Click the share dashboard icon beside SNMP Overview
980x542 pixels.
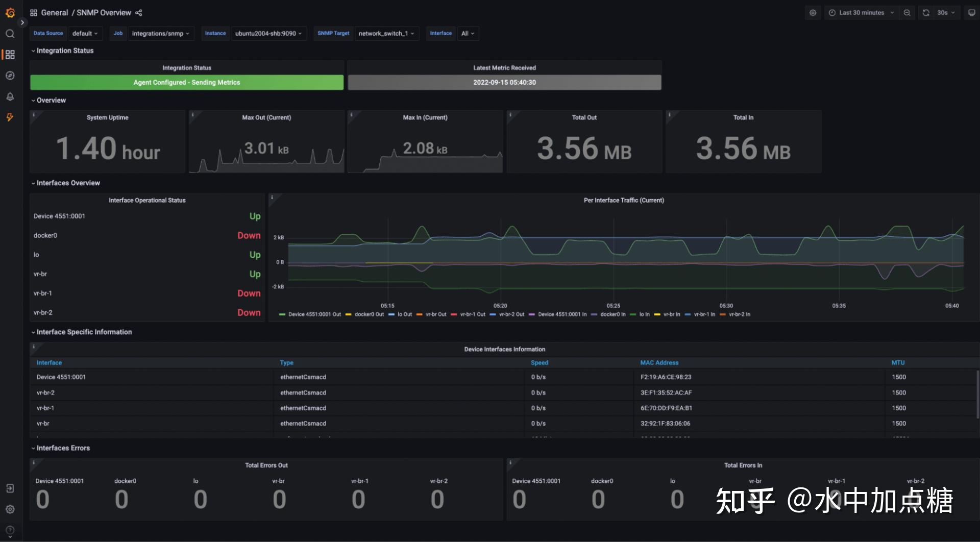(x=138, y=12)
